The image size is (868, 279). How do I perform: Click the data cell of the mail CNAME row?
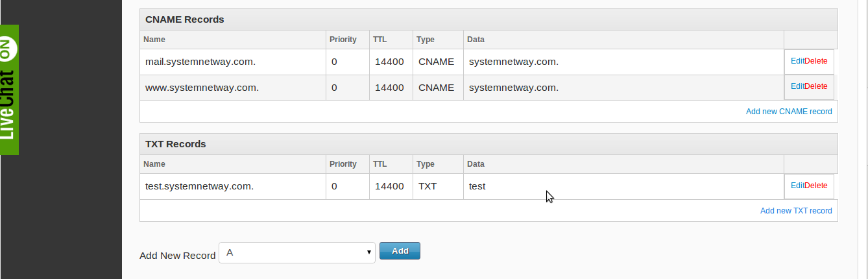(513, 62)
